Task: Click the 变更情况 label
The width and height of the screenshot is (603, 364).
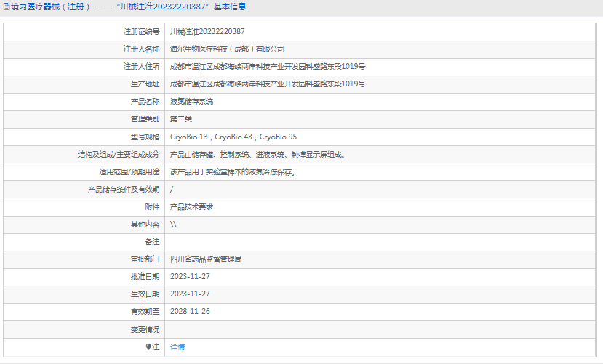Action: tap(145, 329)
